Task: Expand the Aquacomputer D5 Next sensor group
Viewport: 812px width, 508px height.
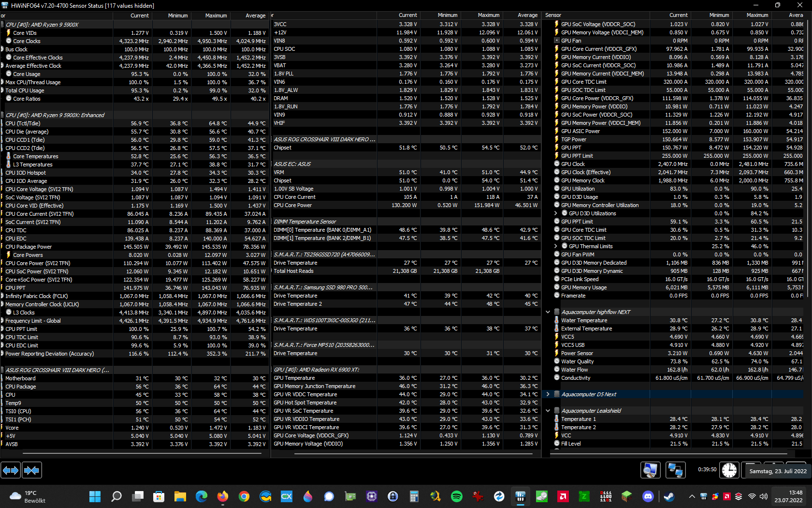Action: coord(548,394)
